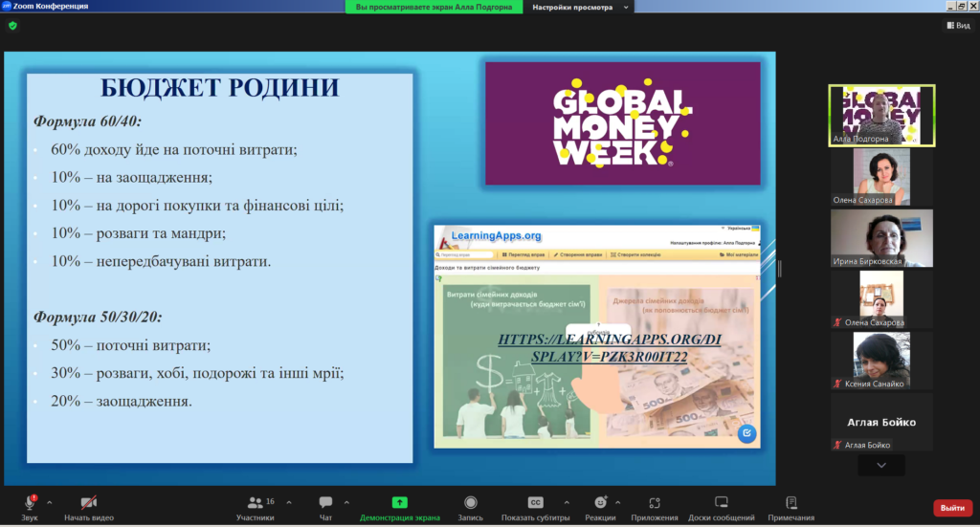Open the Чат panel
The height and width of the screenshot is (527, 980).
[x=325, y=508]
